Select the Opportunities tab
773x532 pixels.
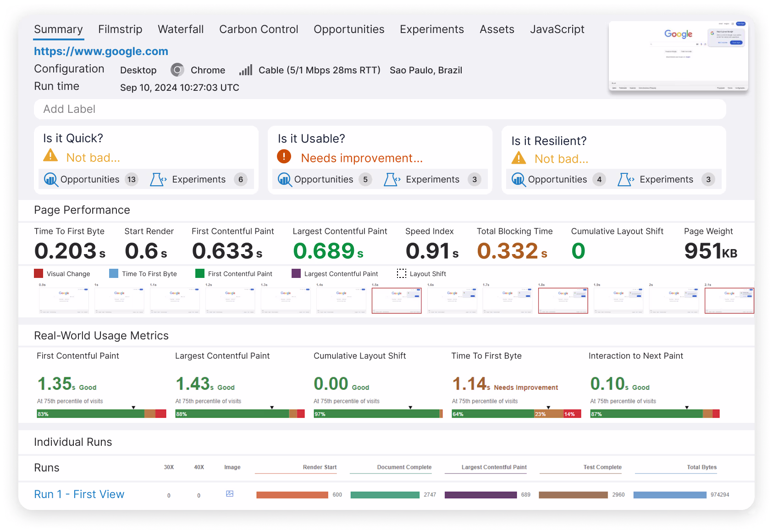click(349, 29)
